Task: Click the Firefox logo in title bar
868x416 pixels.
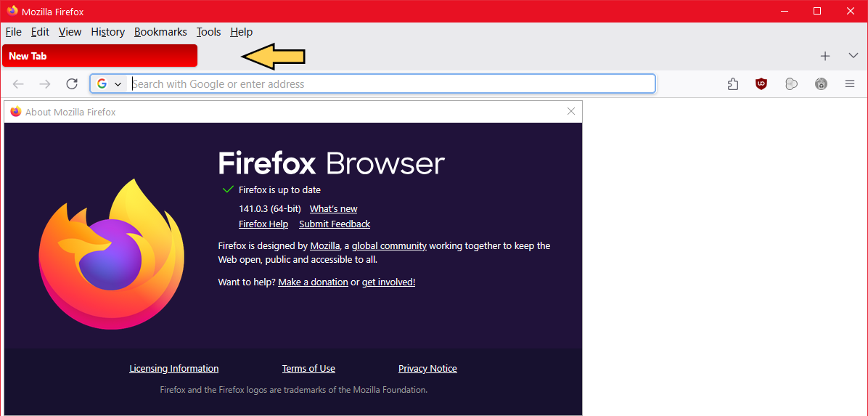Action: click(x=12, y=10)
